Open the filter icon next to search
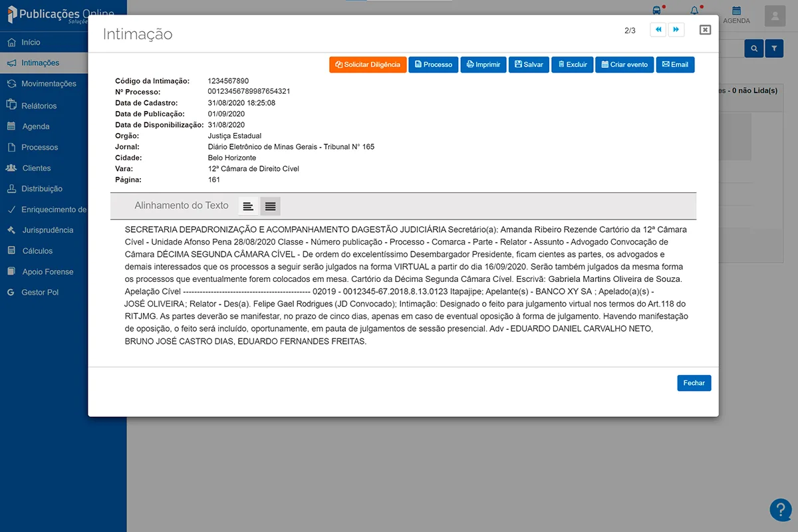The height and width of the screenshot is (532, 798). point(774,49)
